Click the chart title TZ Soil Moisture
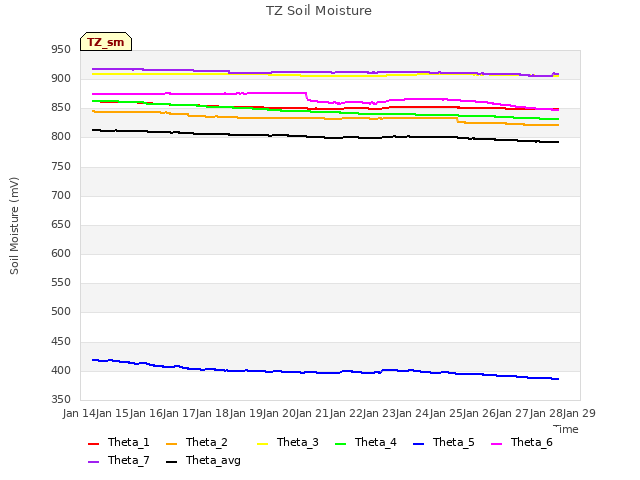The image size is (640, 480). (x=319, y=11)
